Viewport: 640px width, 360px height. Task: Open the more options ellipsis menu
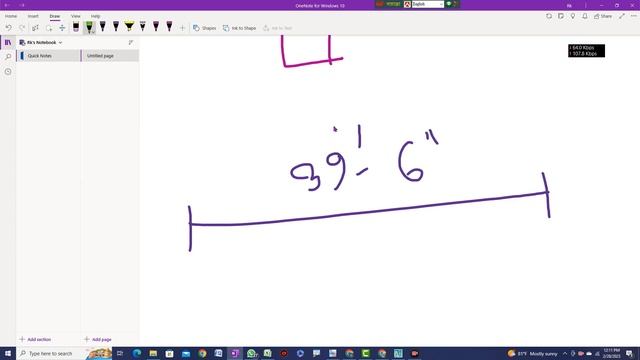coord(633,16)
